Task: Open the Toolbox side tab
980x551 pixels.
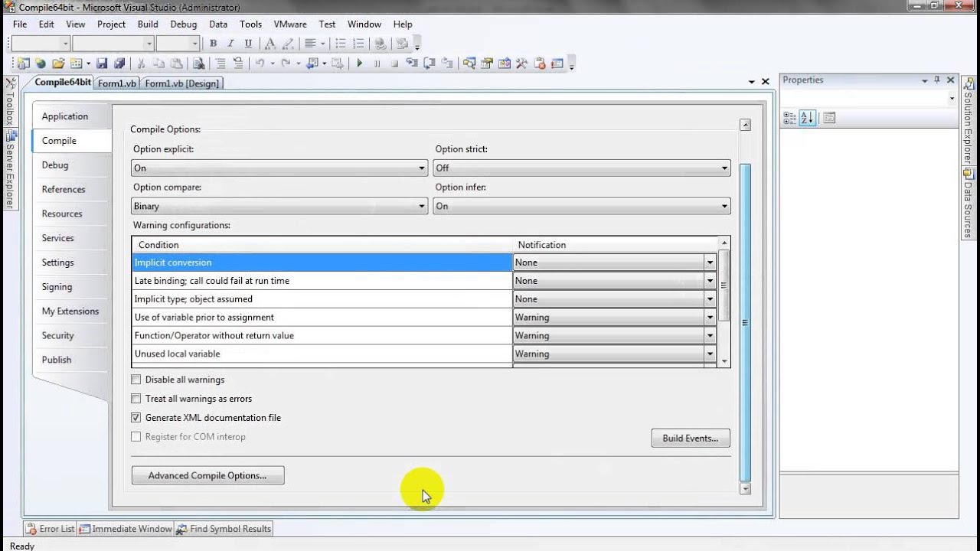Action: pyautogui.click(x=10, y=101)
